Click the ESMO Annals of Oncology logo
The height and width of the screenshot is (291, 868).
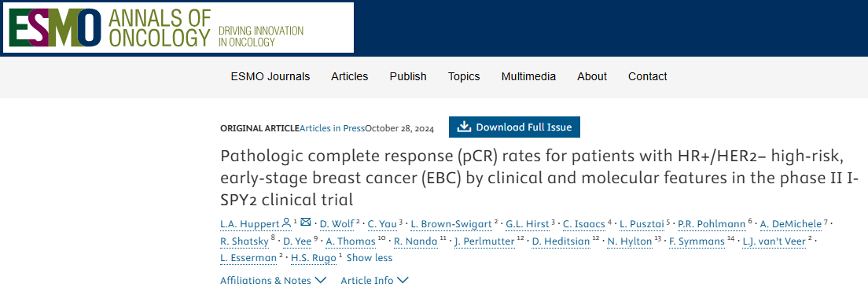pos(178,28)
